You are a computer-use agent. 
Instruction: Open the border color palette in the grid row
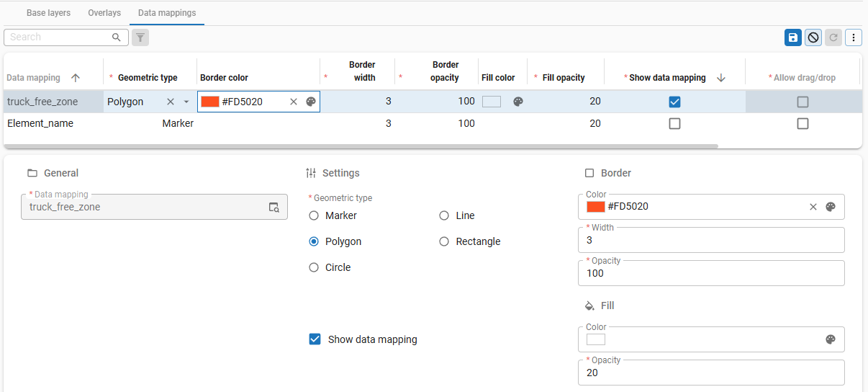pyautogui.click(x=311, y=102)
